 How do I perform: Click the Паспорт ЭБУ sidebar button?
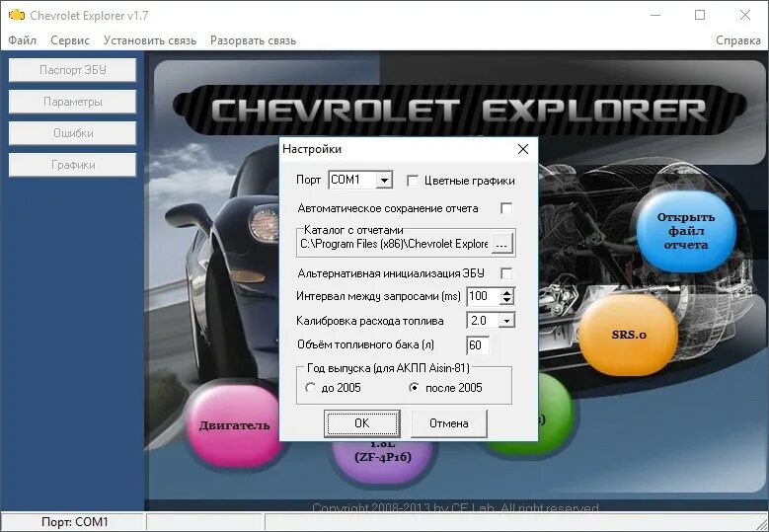click(x=73, y=70)
